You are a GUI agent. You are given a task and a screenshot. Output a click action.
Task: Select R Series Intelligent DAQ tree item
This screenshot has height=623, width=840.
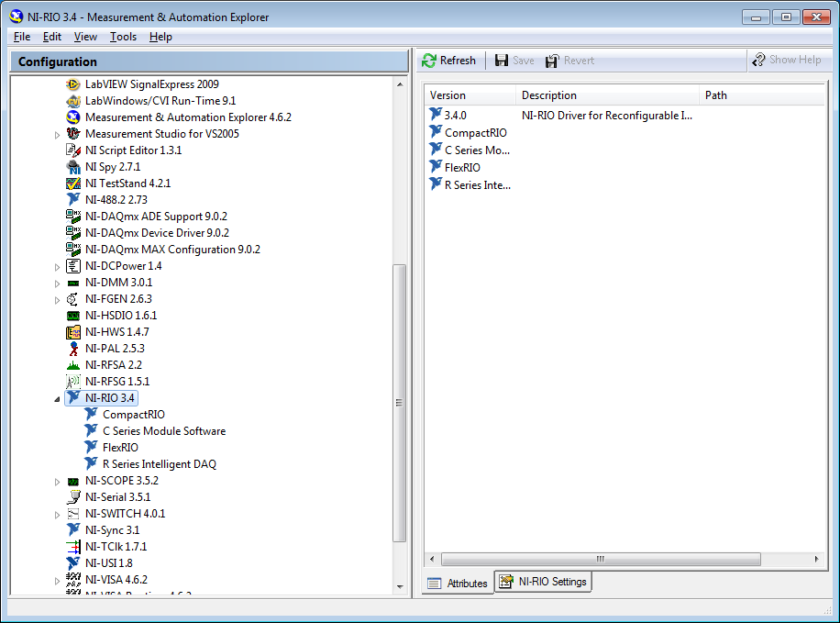tap(160, 464)
